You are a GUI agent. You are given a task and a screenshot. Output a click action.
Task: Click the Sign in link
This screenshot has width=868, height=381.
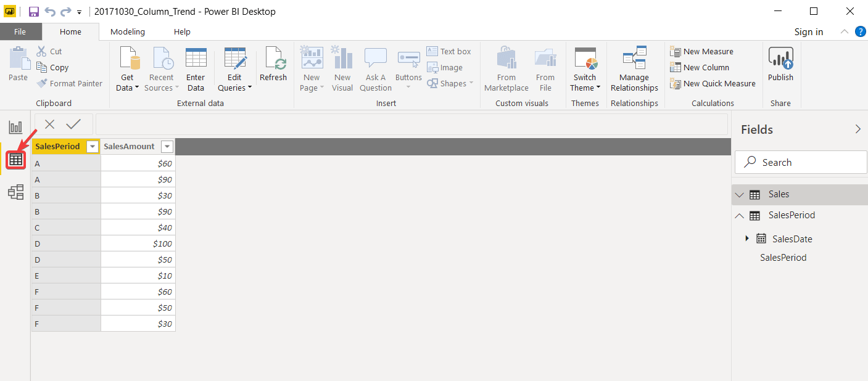pos(809,32)
